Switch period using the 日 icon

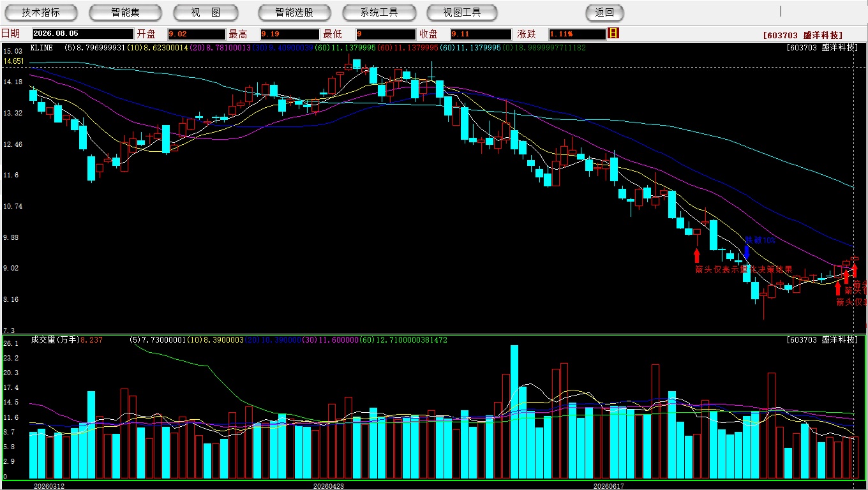tap(613, 33)
